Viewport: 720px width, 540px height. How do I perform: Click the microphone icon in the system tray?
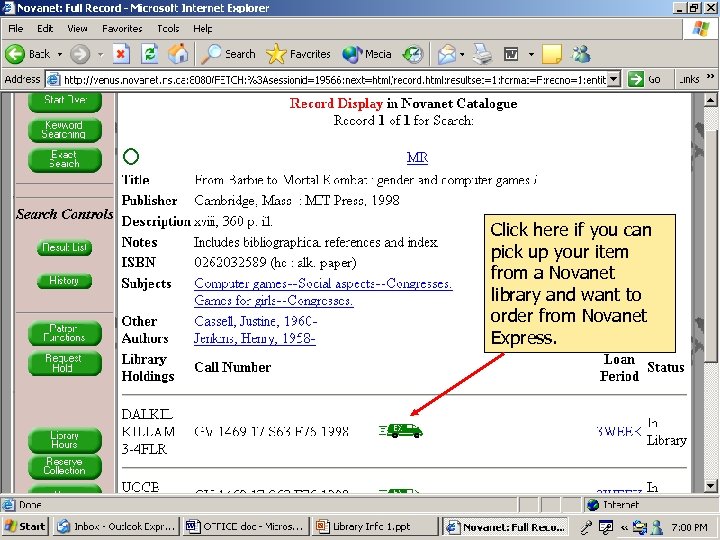pos(586,527)
